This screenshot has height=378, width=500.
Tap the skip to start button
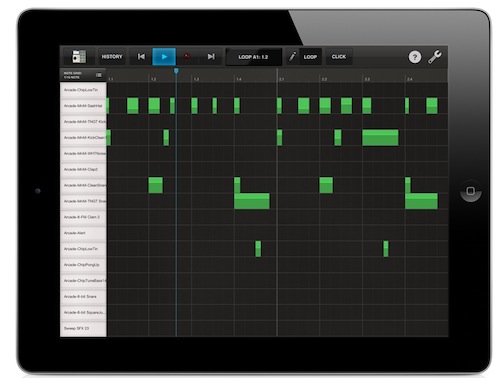click(x=141, y=57)
